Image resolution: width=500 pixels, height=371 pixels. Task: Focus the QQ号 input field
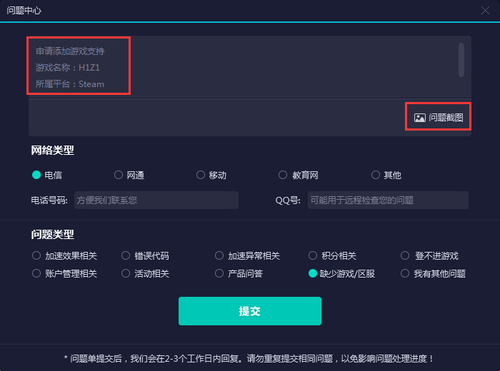388,200
